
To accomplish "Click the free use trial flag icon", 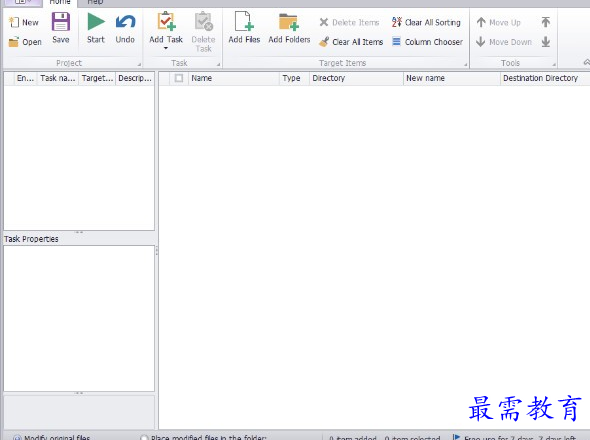I will [x=456, y=437].
